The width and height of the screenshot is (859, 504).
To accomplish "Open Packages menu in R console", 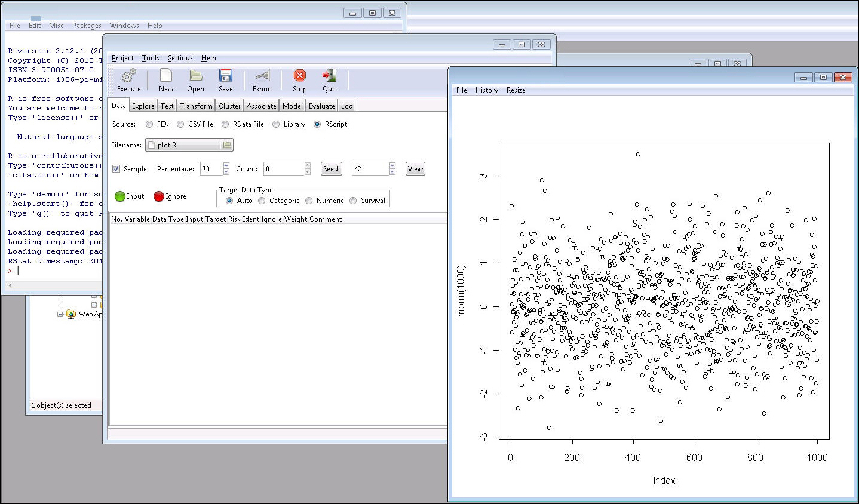I will (87, 26).
